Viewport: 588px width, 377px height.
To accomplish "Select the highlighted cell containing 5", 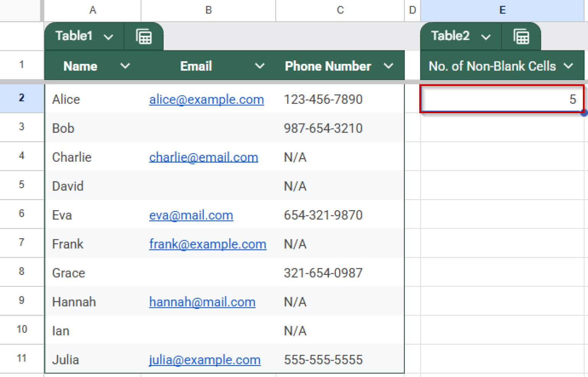I will pos(502,99).
